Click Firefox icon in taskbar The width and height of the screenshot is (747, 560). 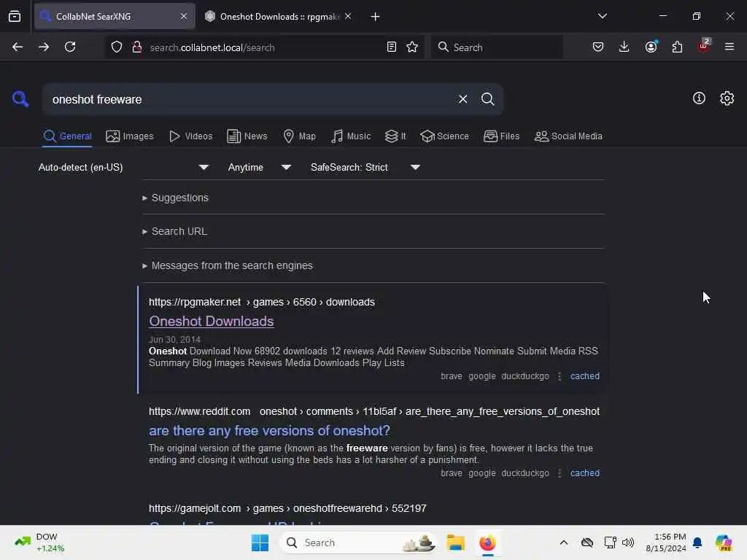click(x=487, y=542)
